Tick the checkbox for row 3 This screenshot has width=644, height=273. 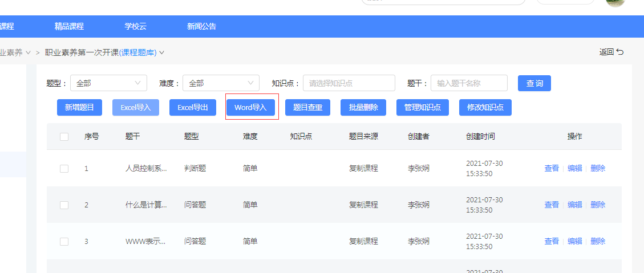(64, 242)
